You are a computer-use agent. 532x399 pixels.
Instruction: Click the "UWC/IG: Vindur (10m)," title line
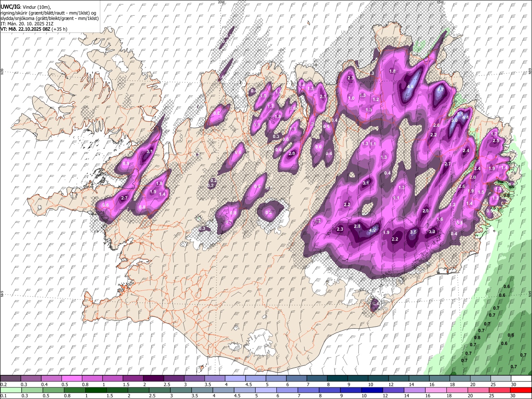tap(26, 7)
